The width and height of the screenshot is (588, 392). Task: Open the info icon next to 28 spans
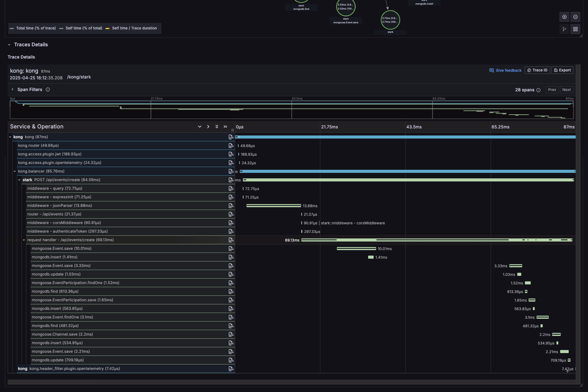[538, 90]
